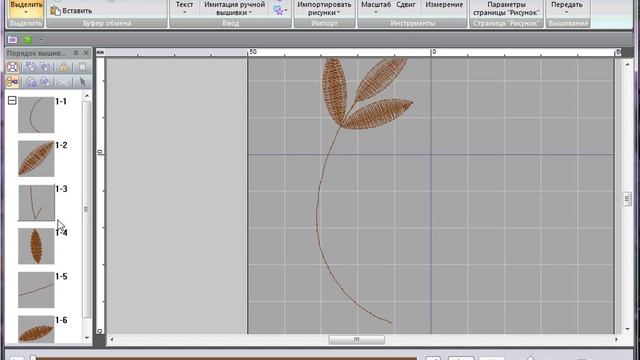Select thumbnail 1-4 upright leaf

pyautogui.click(x=36, y=246)
